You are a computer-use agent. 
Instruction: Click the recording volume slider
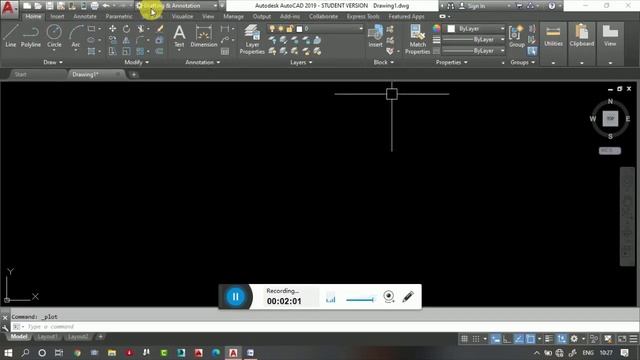pyautogui.click(x=360, y=300)
